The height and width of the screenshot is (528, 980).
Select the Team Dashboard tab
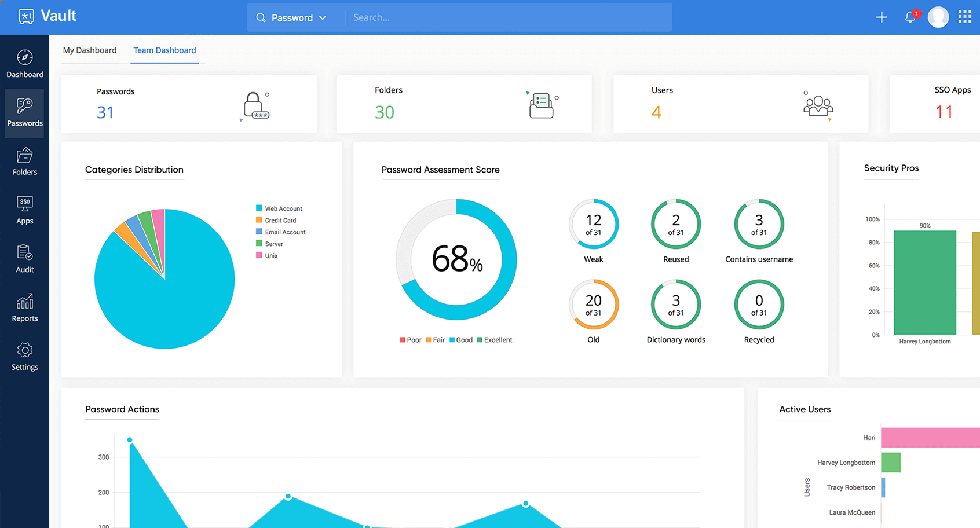[x=164, y=50]
